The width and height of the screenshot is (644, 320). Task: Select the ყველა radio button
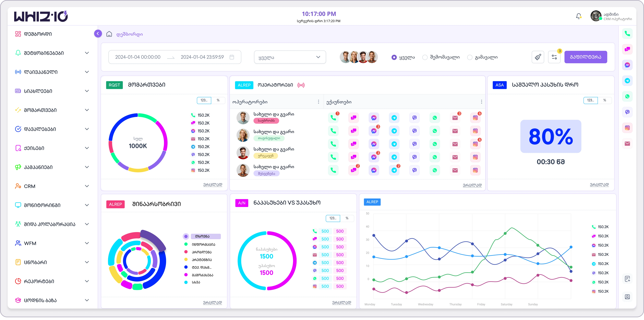tap(394, 57)
